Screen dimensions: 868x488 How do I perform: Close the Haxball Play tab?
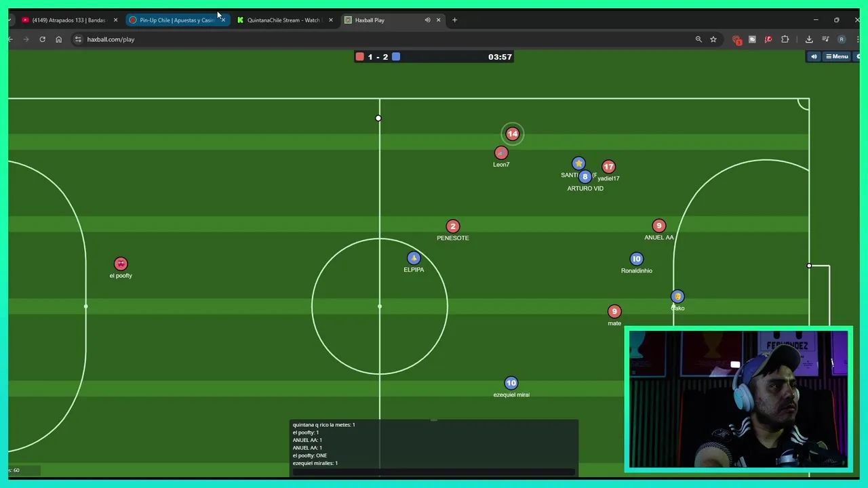438,20
